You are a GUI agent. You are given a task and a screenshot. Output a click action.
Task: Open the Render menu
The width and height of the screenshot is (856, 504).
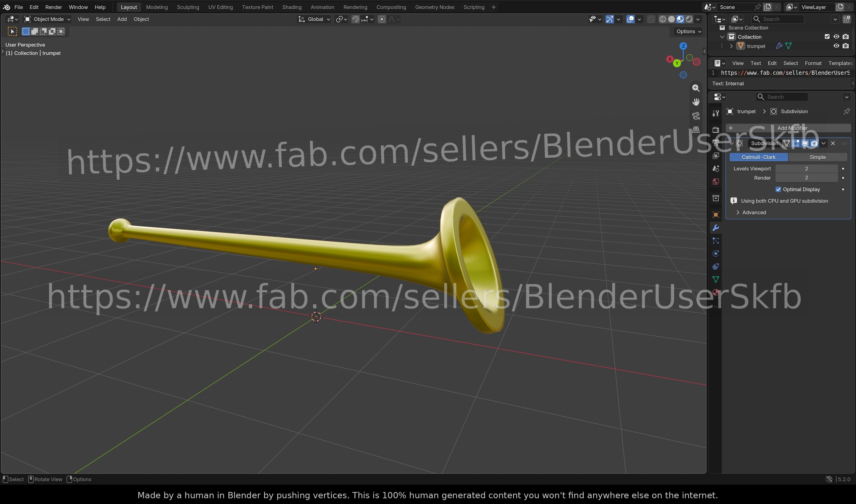click(x=53, y=7)
